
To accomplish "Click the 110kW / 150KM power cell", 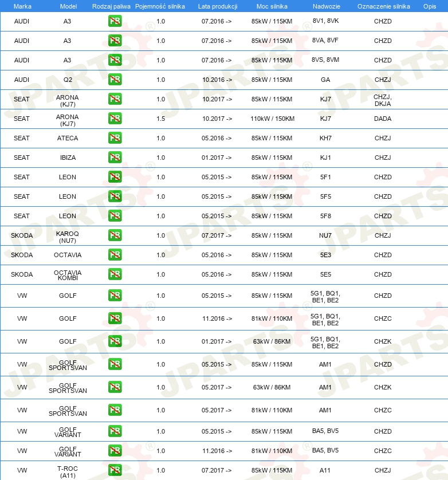I will point(272,119).
